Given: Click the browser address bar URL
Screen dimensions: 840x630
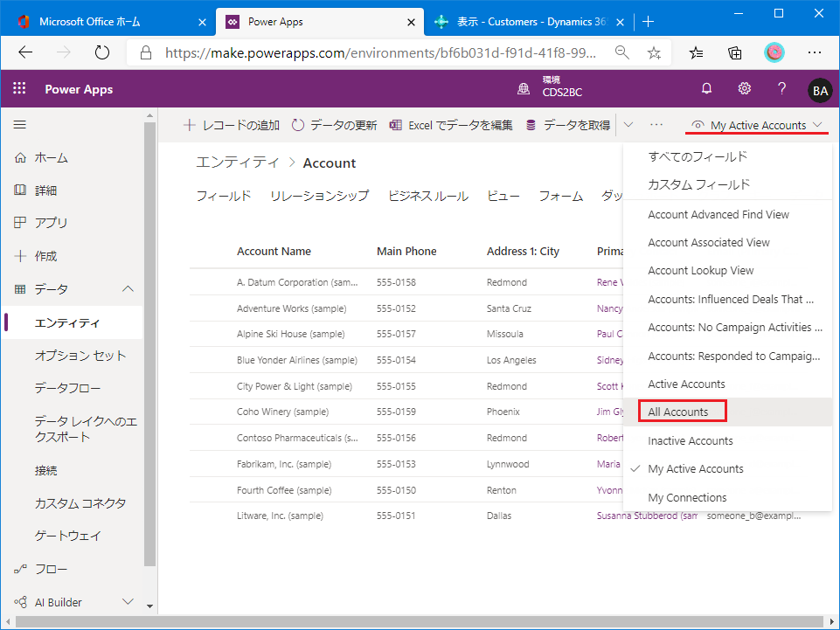Looking at the screenshot, I should (x=380, y=52).
